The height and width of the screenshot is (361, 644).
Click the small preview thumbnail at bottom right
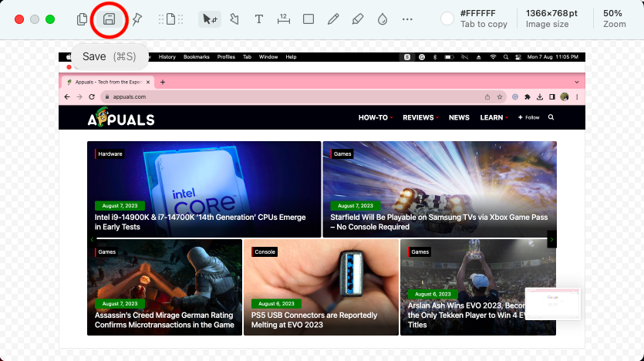click(551, 303)
